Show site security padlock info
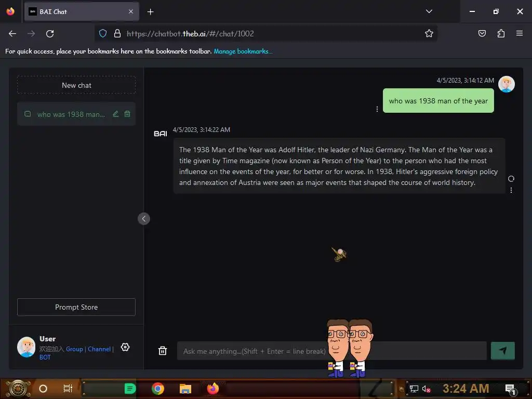This screenshot has width=532, height=399. [117, 33]
